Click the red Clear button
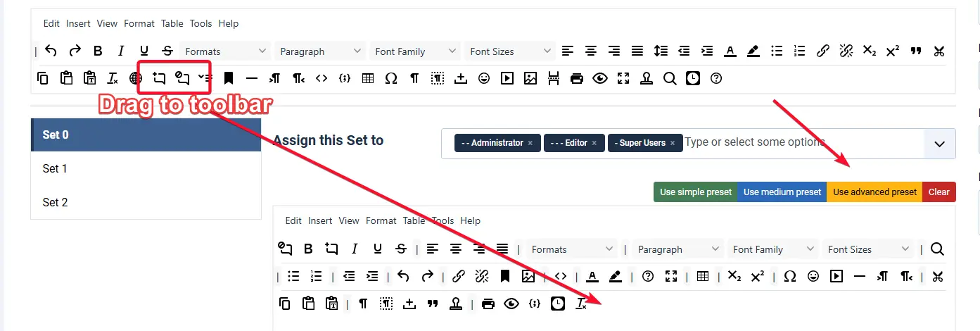Viewport: 980px width, 331px height. point(938,192)
